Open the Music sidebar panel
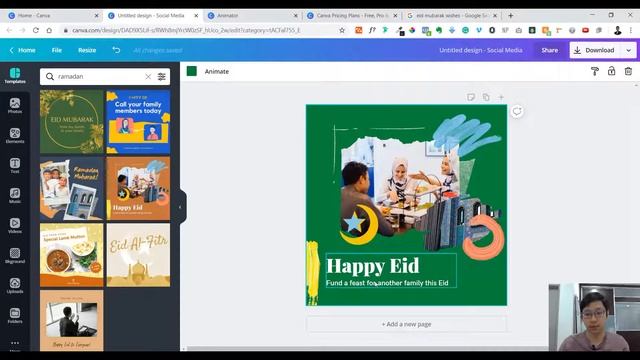Image resolution: width=640 pixels, height=360 pixels. (x=15, y=196)
